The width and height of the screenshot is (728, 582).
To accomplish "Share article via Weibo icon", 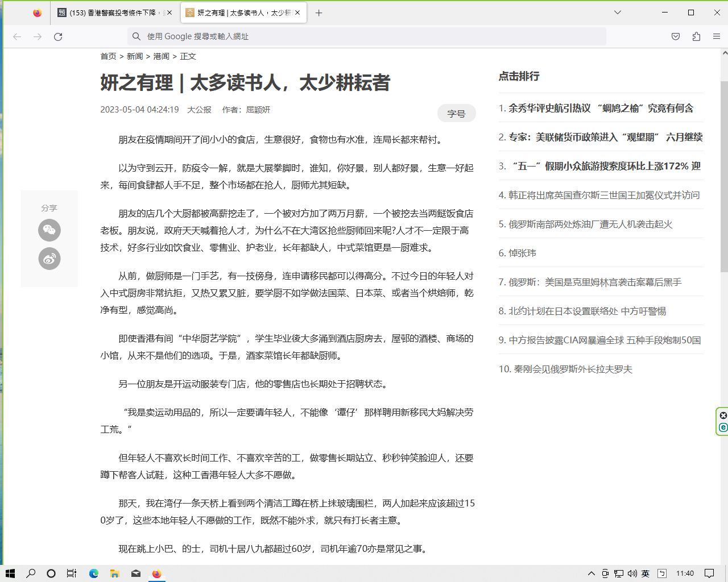I will tap(49, 259).
